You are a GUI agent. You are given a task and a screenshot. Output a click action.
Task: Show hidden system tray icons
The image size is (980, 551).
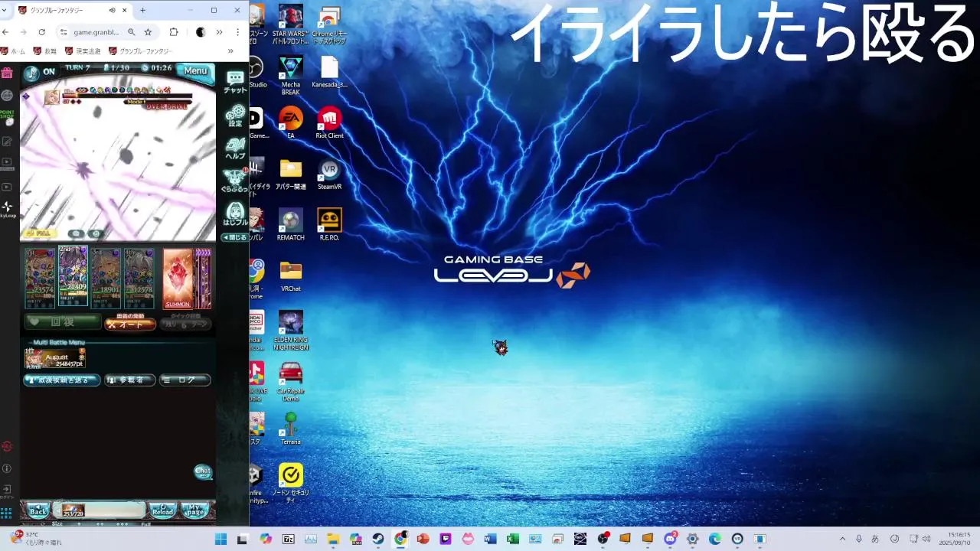pos(844,539)
